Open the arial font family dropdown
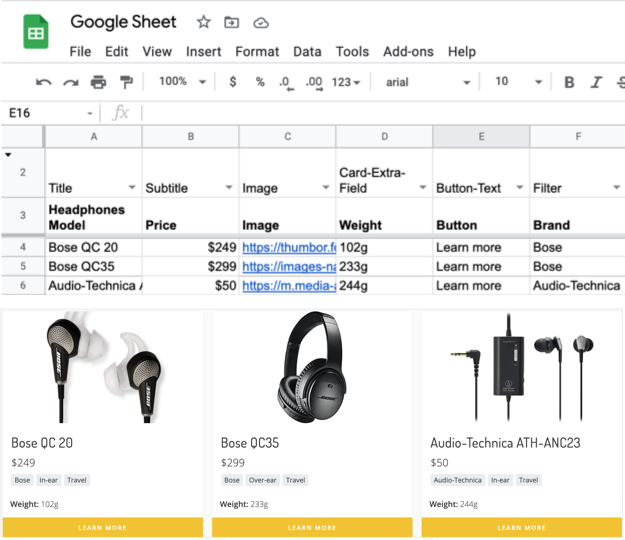 427,82
